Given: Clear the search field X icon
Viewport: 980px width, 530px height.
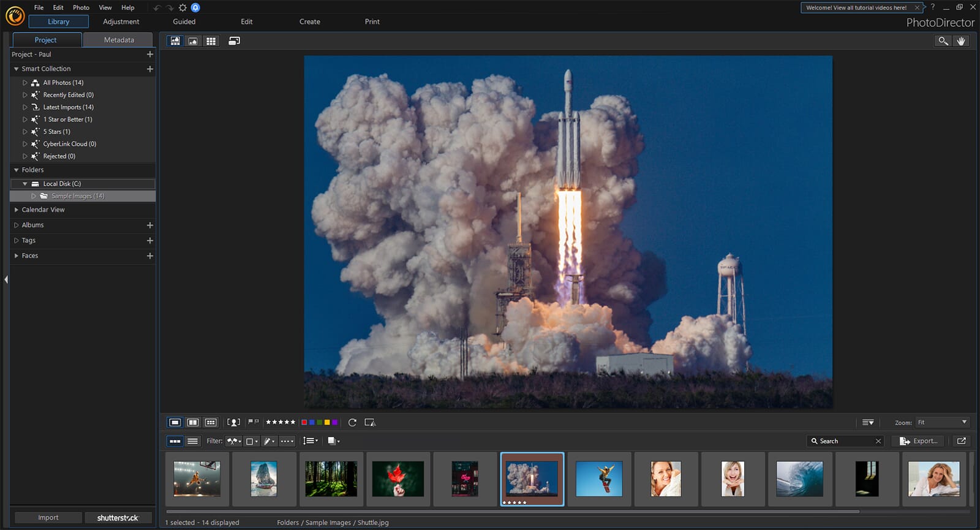Looking at the screenshot, I should [878, 441].
